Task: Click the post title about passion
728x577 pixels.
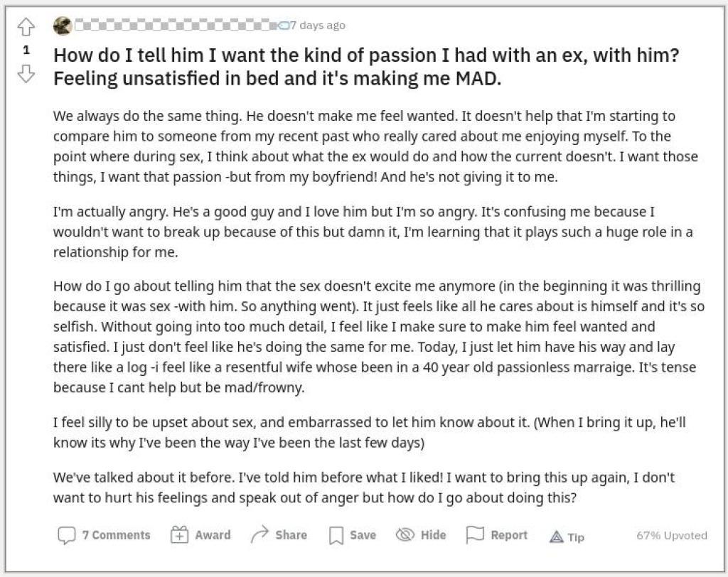Action: 366,67
